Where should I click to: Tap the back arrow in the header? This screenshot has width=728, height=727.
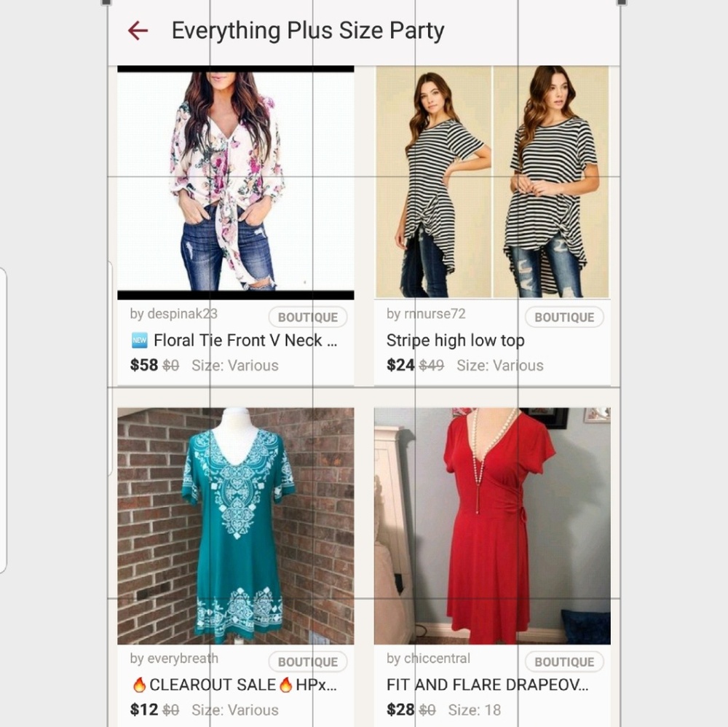pos(138,31)
